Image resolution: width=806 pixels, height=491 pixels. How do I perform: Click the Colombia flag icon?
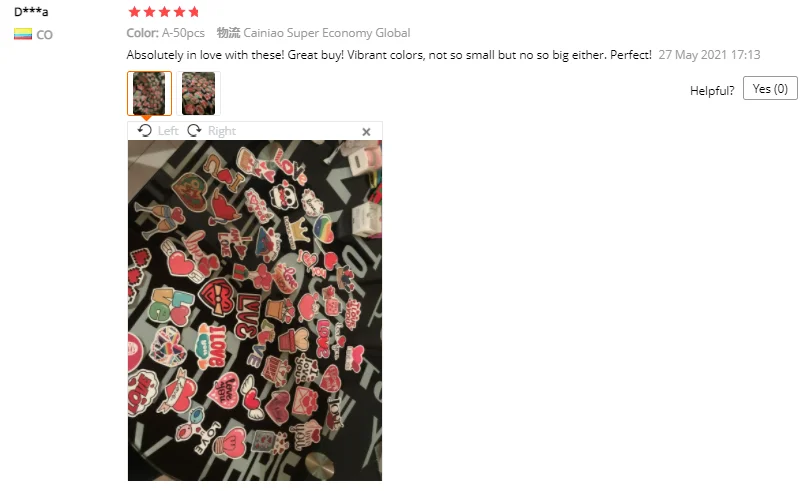23,34
